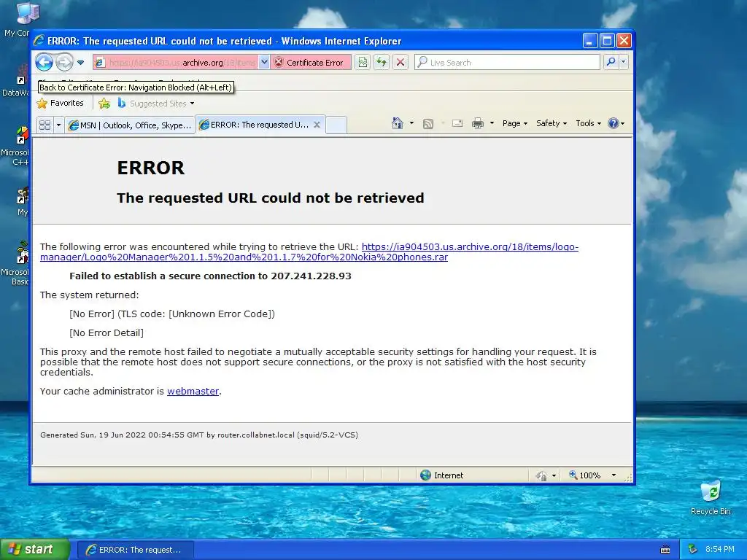
Task: Click the RSS Feeds icon
Action: [428, 124]
